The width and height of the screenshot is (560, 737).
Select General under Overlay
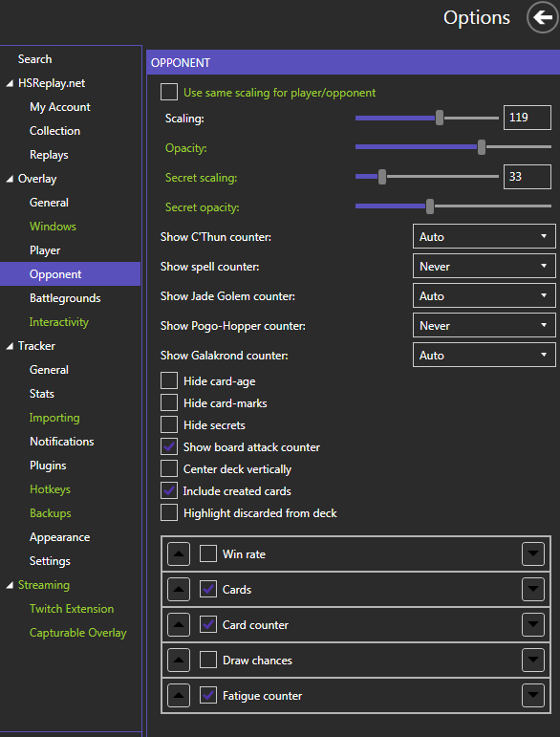[49, 203]
